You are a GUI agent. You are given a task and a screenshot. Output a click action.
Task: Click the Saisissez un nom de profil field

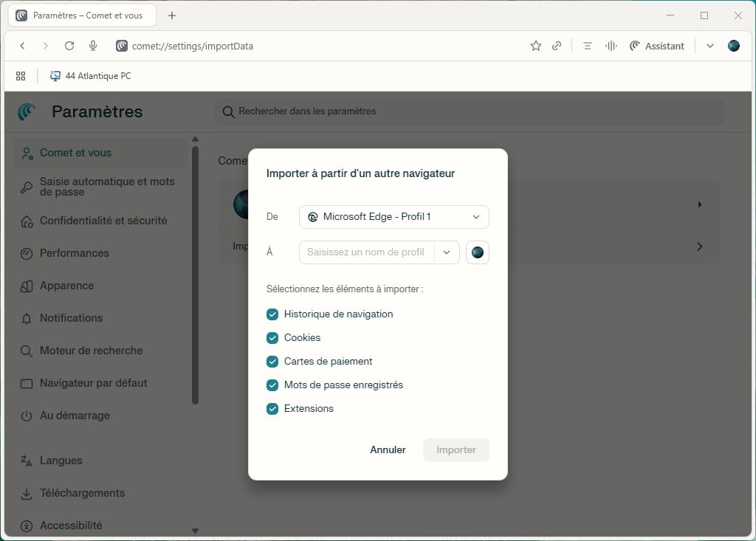tap(366, 252)
